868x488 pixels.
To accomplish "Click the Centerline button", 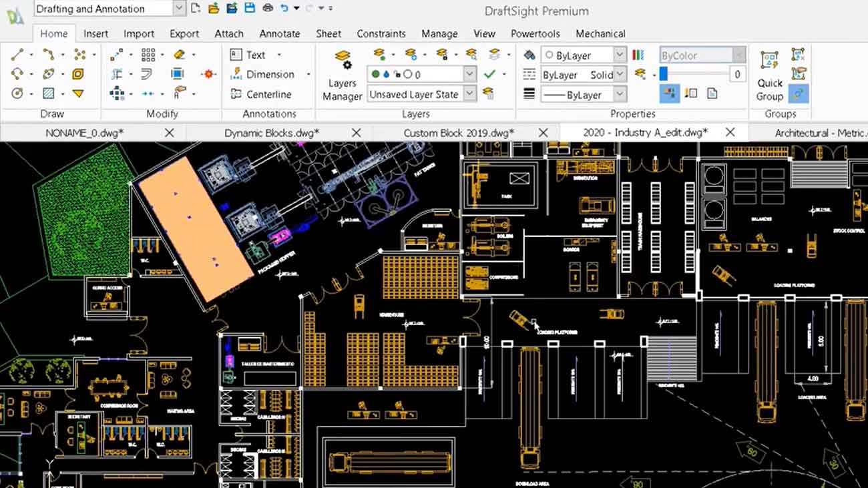I will tap(261, 94).
